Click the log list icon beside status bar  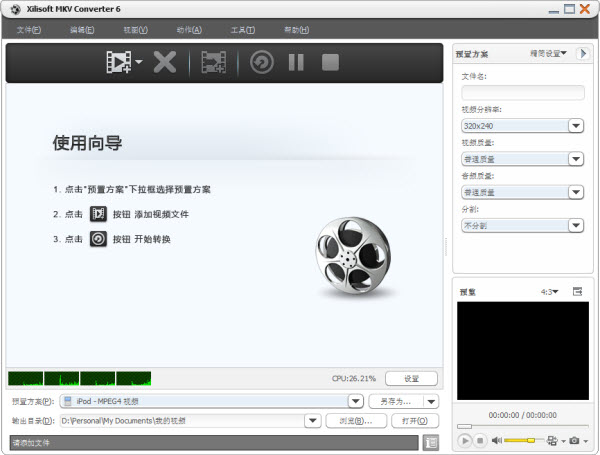click(430, 443)
